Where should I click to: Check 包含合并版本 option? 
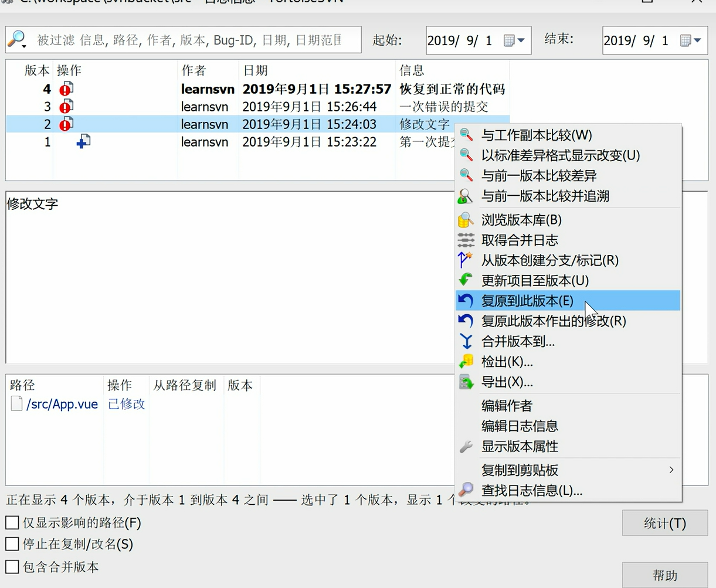coord(12,567)
